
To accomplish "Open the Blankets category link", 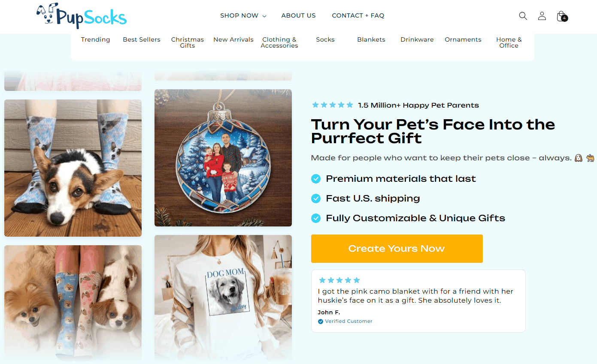I will [x=371, y=40].
